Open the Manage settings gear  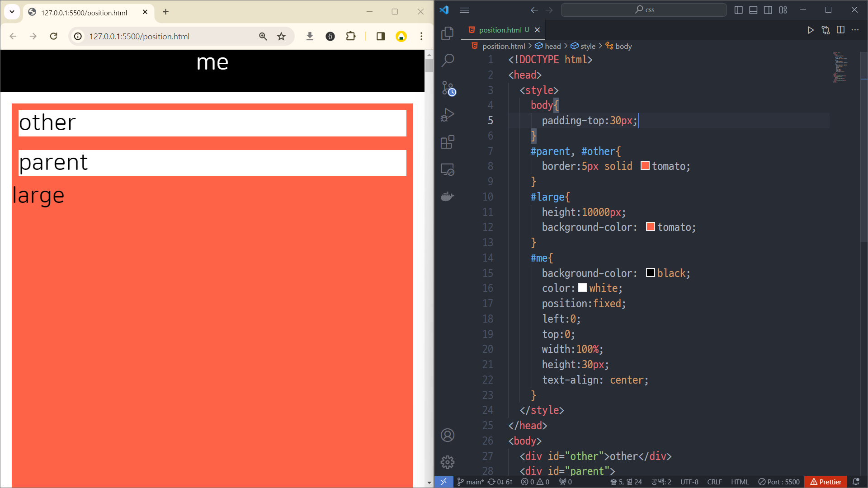point(447,462)
